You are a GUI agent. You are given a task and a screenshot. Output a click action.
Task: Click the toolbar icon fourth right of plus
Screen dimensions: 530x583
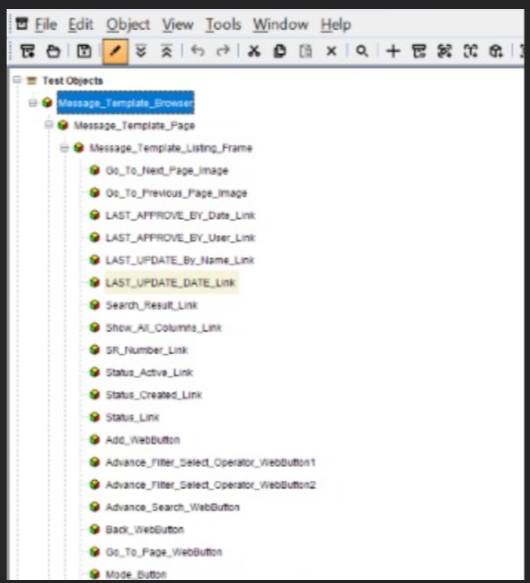point(496,51)
